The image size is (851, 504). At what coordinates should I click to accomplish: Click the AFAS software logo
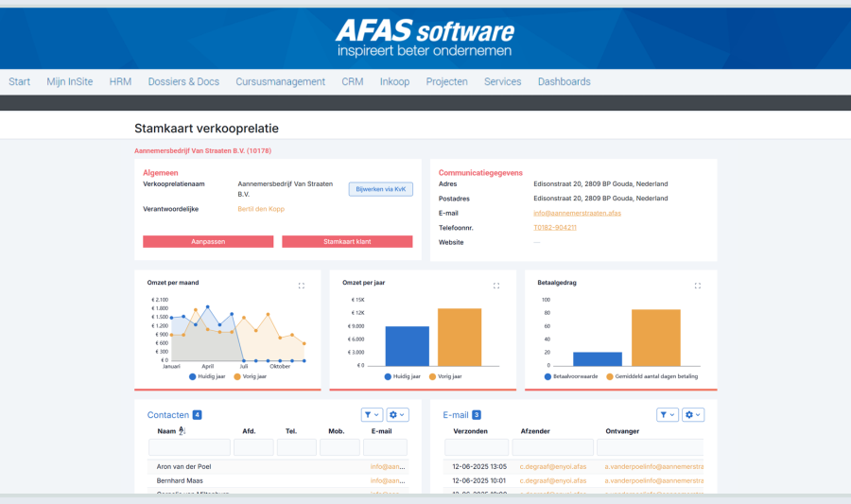[x=425, y=38]
